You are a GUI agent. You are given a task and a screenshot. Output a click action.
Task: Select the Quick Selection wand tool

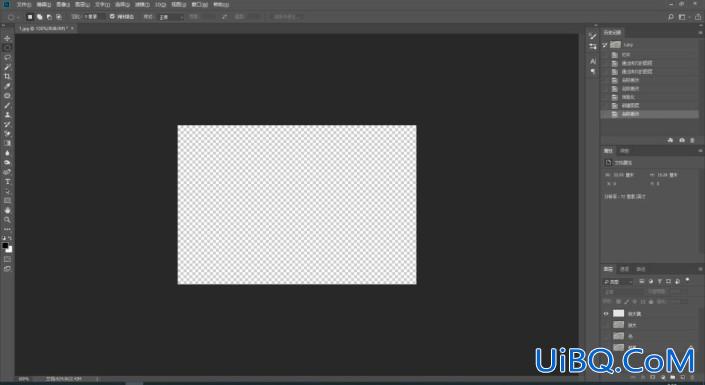click(7, 67)
